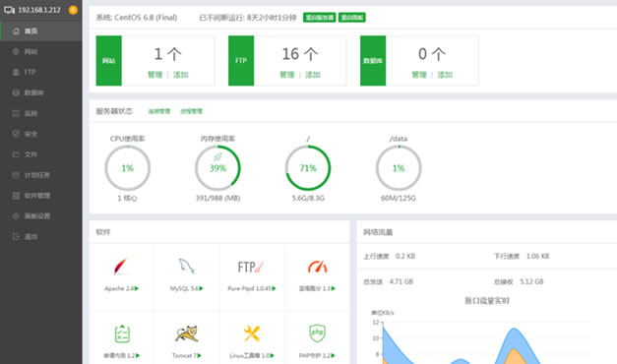Viewport: 617px width, 364px height.
Task: Click the speedometer benchmark icon
Action: point(317,267)
